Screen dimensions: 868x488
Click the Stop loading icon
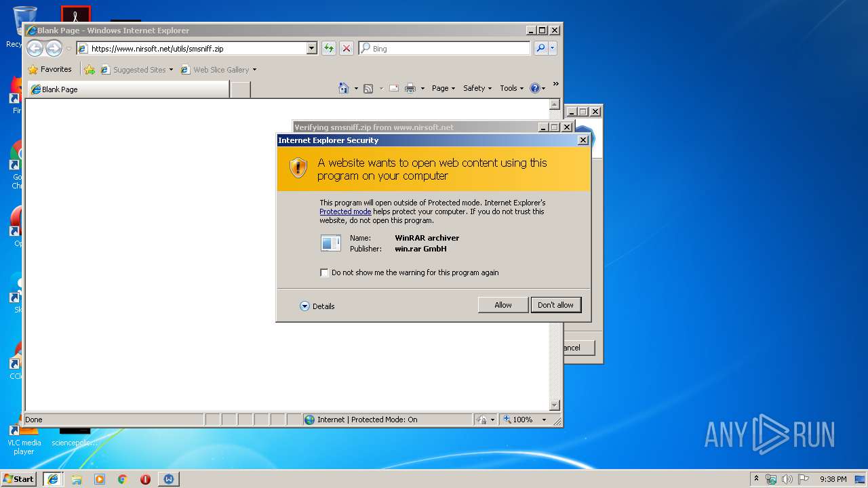coord(347,48)
